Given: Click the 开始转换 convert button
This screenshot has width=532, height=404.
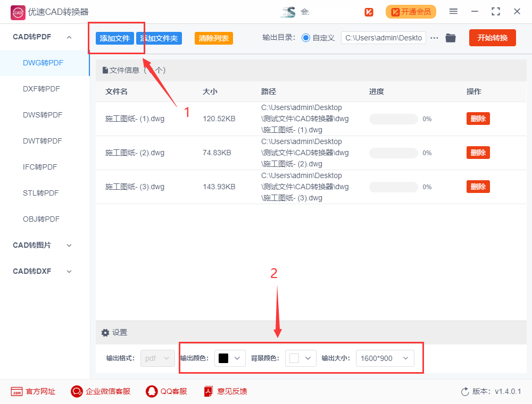Looking at the screenshot, I should (x=492, y=38).
